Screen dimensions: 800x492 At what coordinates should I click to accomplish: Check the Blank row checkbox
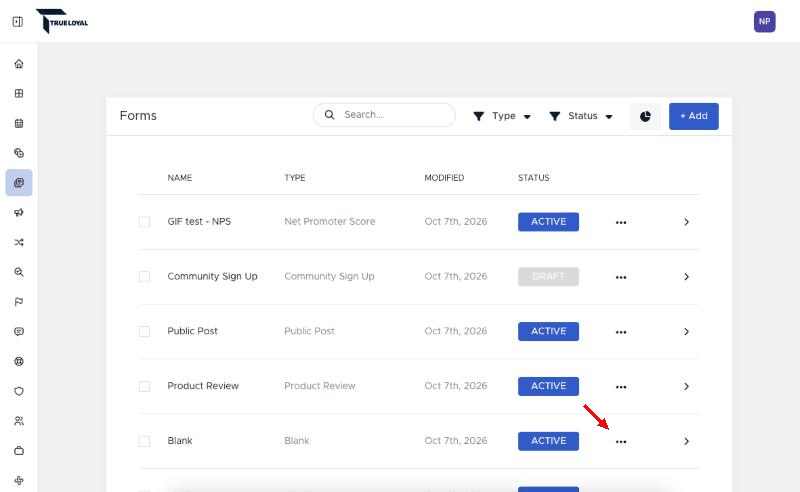coord(144,441)
